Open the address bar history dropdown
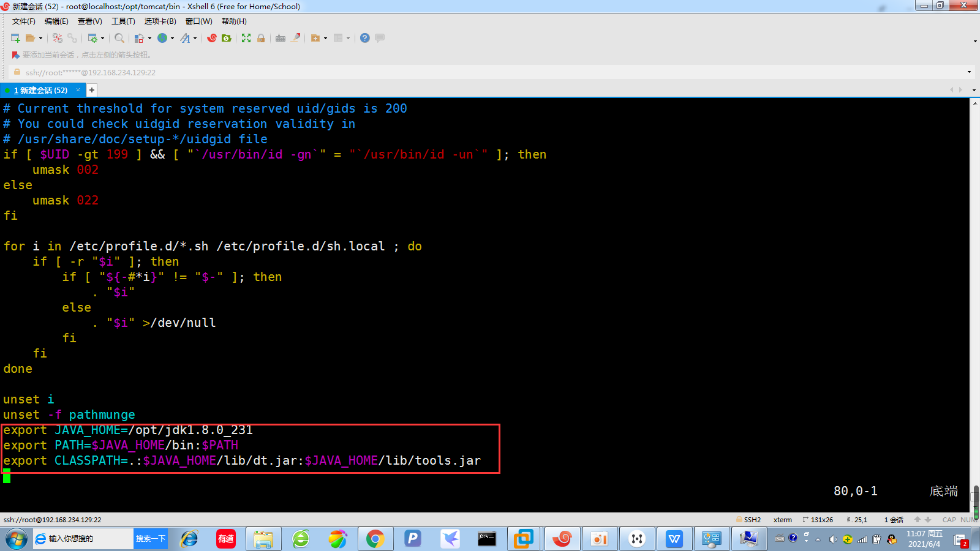This screenshot has height=551, width=980. tap(969, 72)
